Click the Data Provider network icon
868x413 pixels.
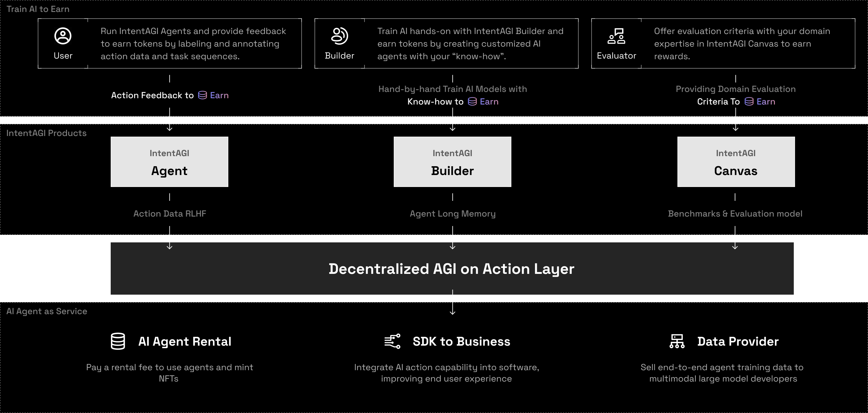[677, 341]
